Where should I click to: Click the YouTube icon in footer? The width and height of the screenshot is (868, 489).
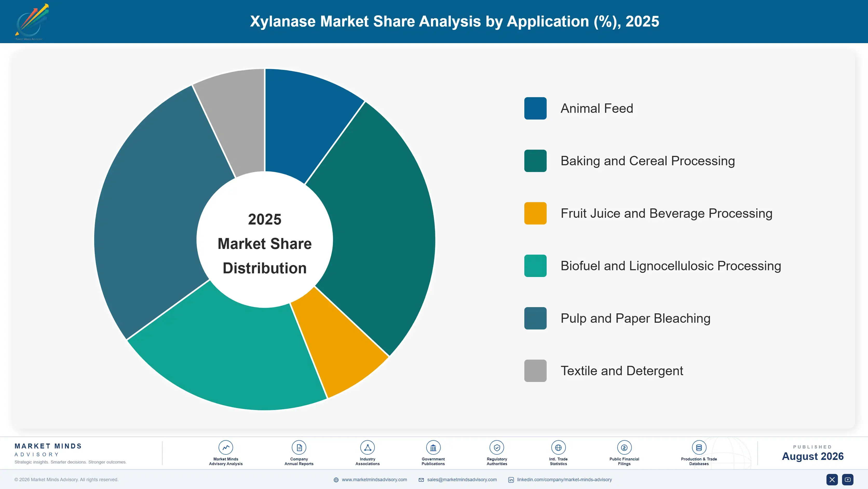(847, 480)
